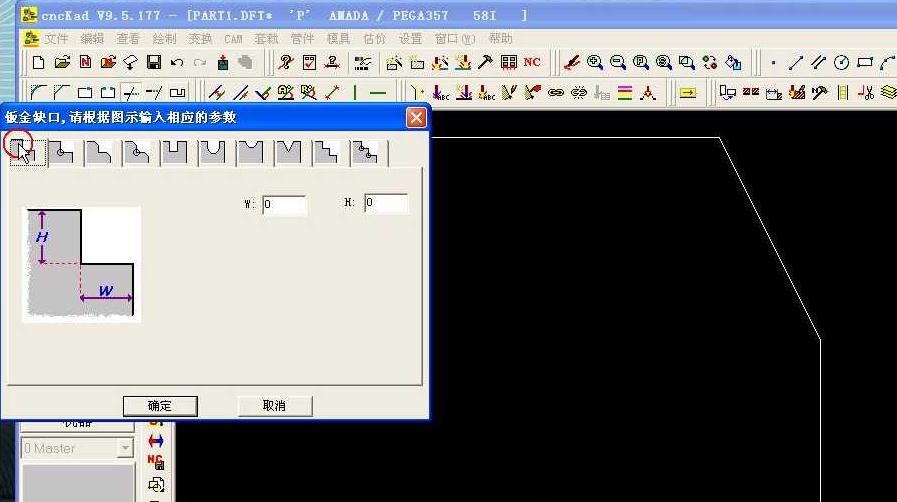Open the 模具 menu
This screenshot has height=502, width=897.
coord(338,38)
